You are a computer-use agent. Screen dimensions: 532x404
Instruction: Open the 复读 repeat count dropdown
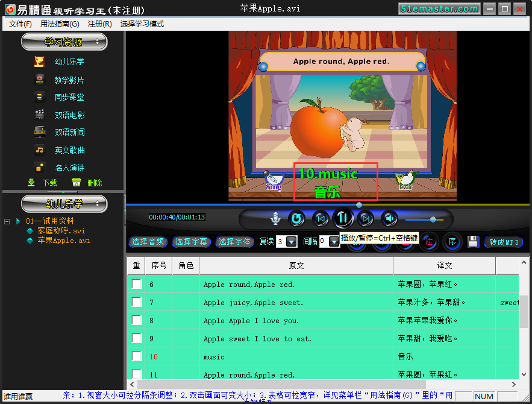292,242
